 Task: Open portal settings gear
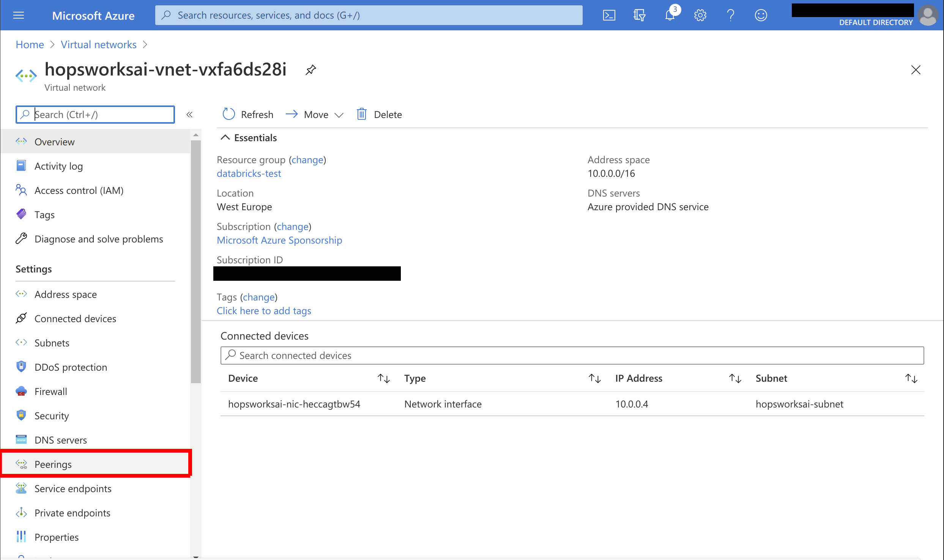click(700, 16)
